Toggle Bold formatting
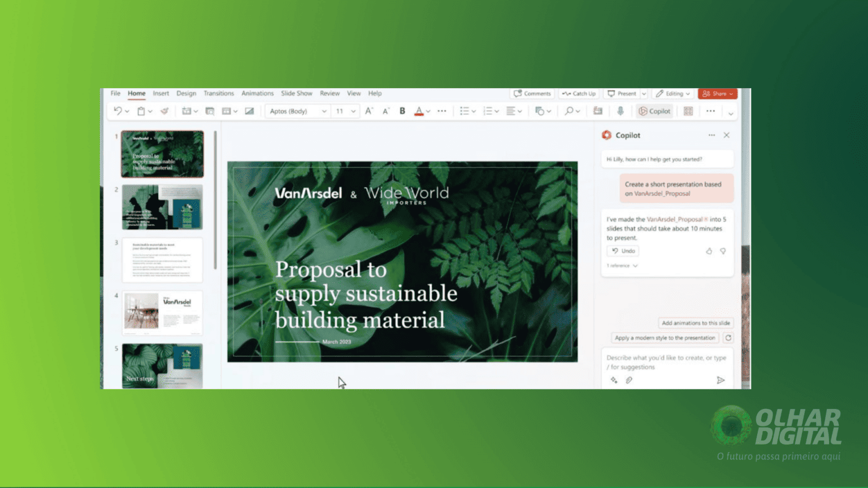 click(x=402, y=111)
